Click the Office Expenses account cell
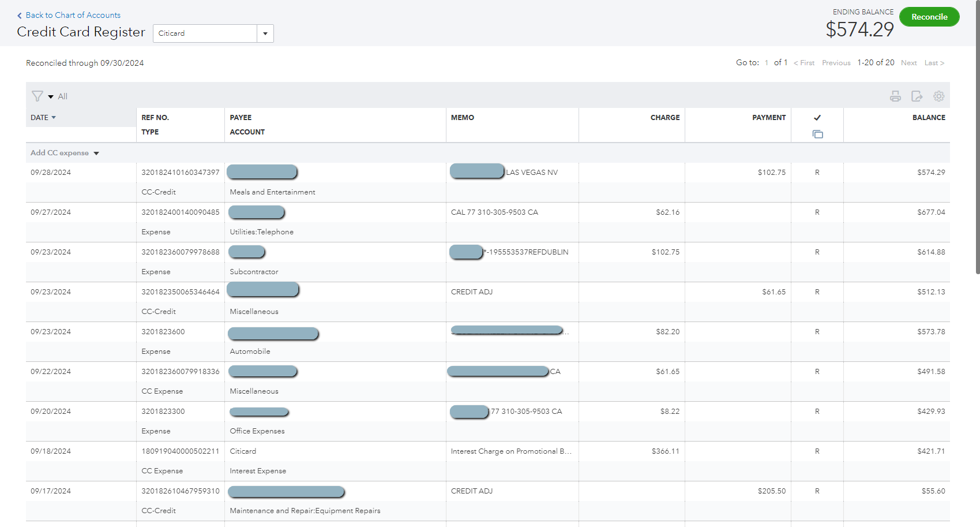Screen dimensions: 980x527 tap(257, 431)
